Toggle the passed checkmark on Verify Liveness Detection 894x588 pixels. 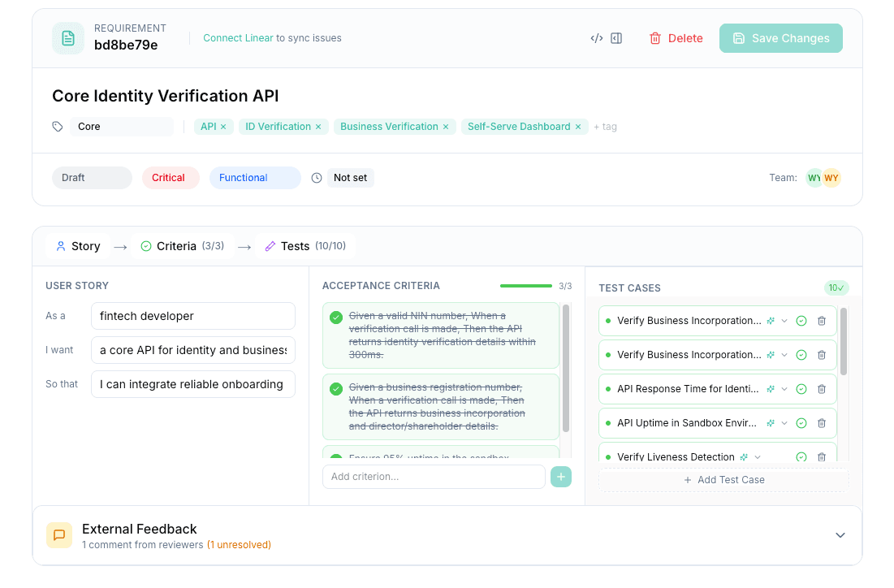(x=801, y=456)
